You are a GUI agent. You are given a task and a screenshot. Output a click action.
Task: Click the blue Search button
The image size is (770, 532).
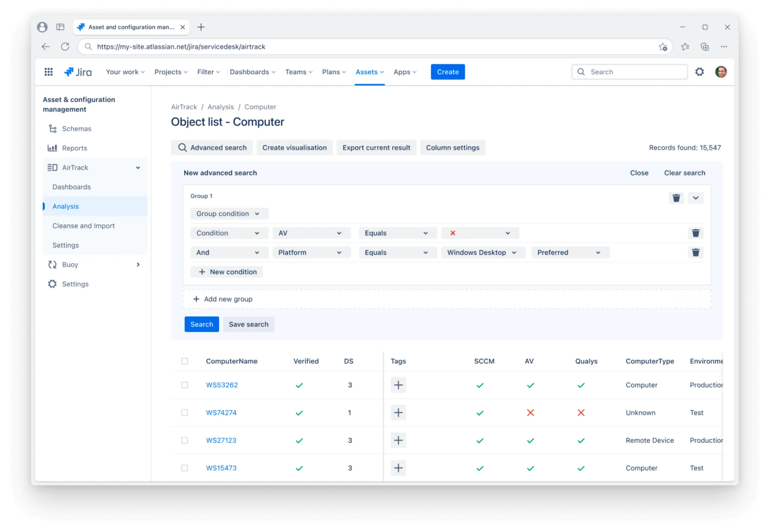click(201, 324)
